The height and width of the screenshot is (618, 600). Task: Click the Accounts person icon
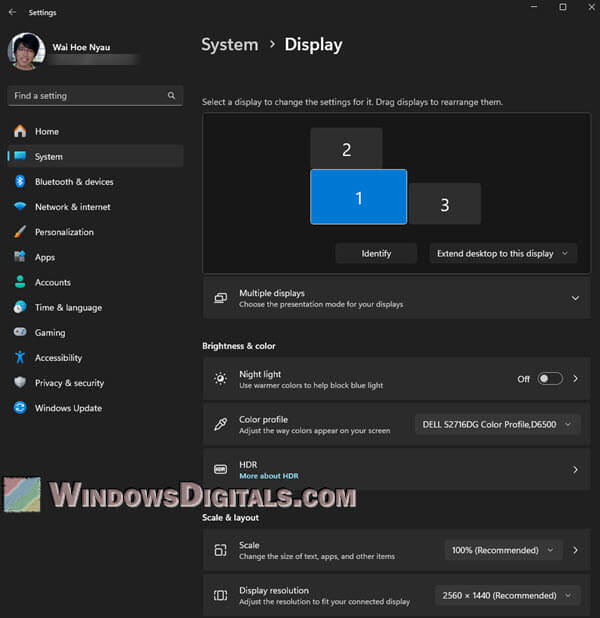20,282
